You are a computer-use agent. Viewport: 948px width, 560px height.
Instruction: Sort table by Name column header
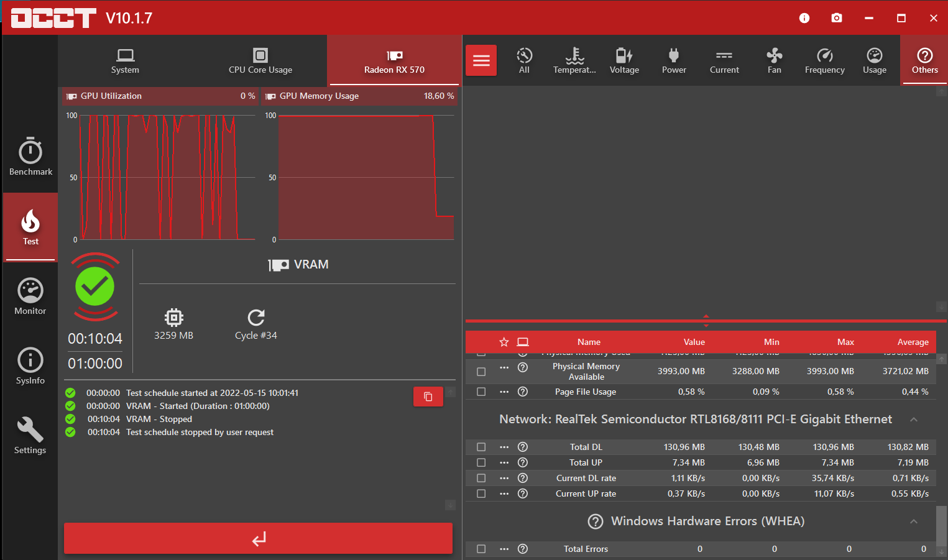[589, 342]
